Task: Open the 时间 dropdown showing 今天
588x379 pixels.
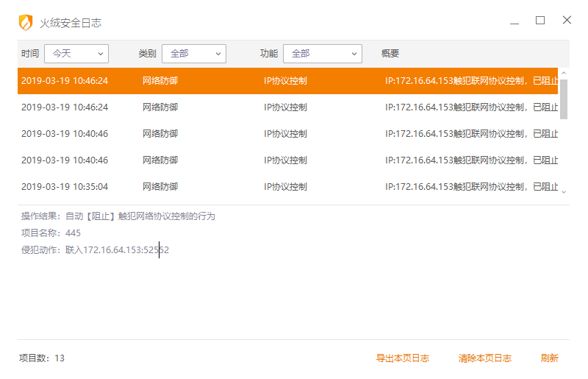Action: 76,54
